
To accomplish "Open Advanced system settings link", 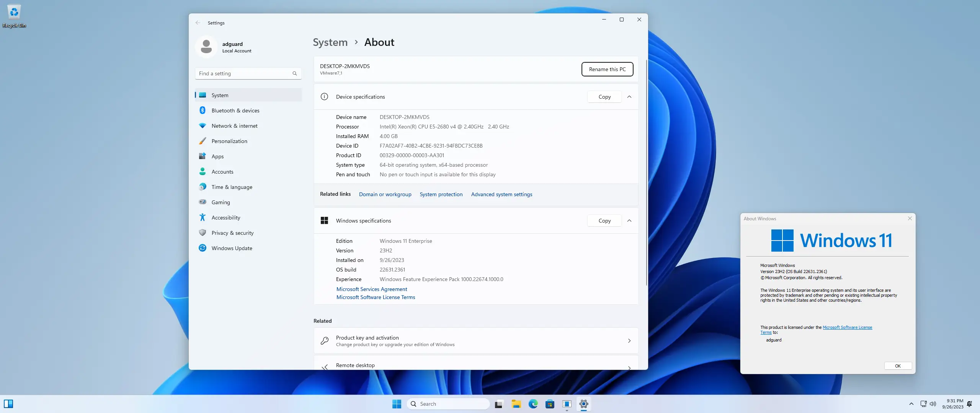I will tap(501, 194).
